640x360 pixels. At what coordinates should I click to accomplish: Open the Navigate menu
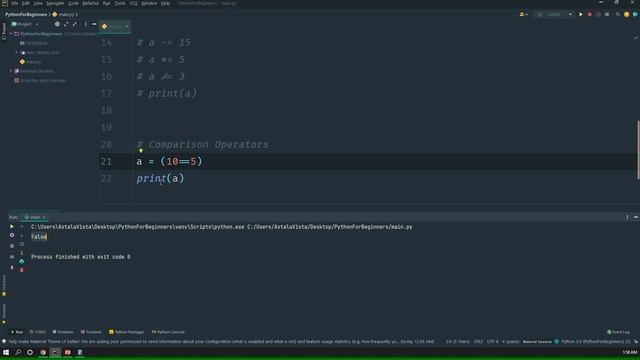pyautogui.click(x=55, y=3)
